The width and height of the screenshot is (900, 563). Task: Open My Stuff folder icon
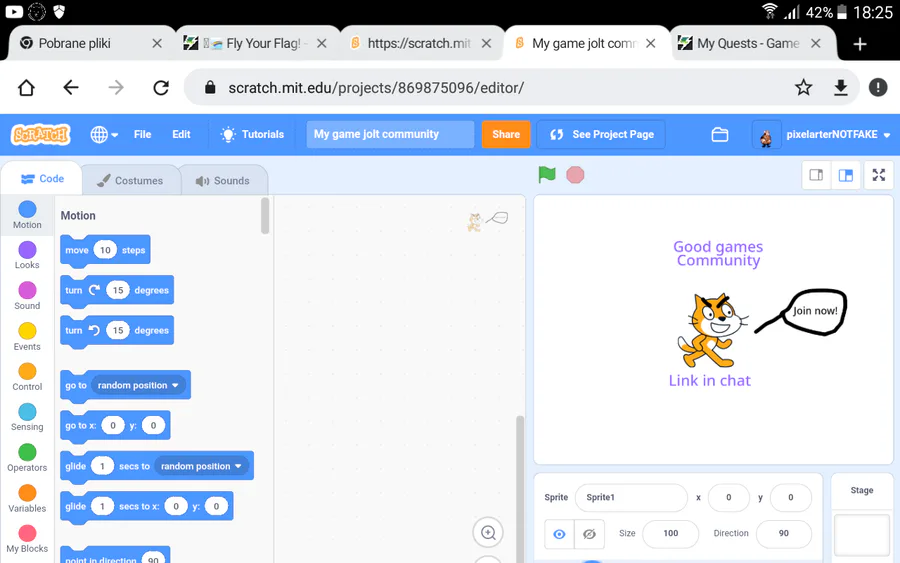pos(720,134)
